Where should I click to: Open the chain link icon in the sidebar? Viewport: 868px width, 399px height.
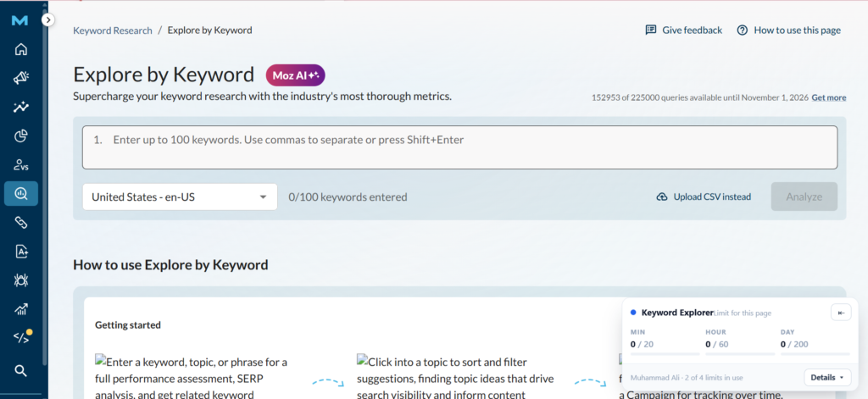[x=21, y=223]
